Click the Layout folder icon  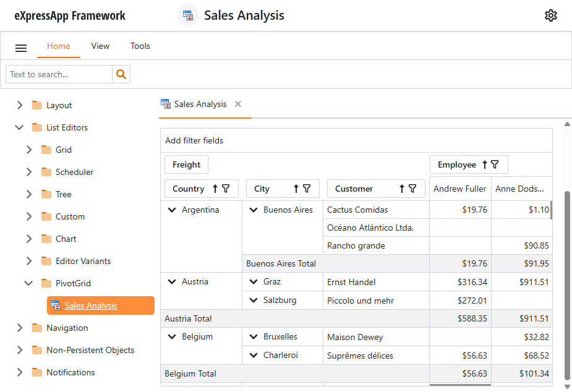[37, 105]
